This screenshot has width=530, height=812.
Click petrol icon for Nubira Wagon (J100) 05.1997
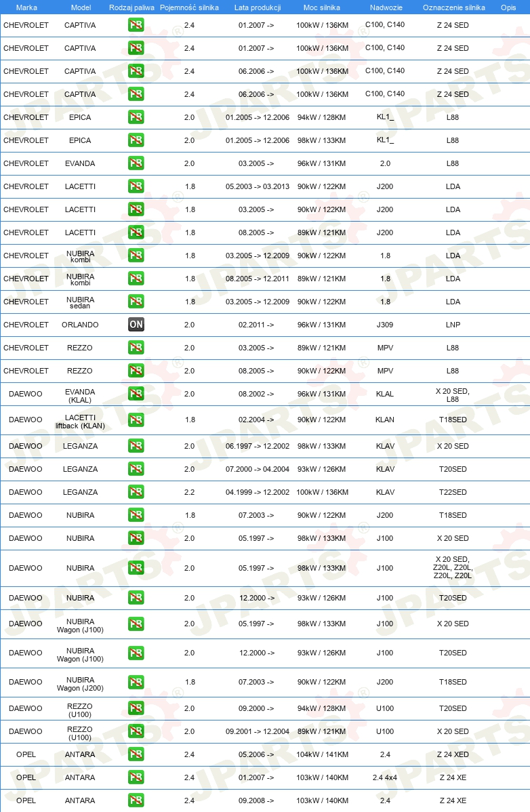point(136,624)
